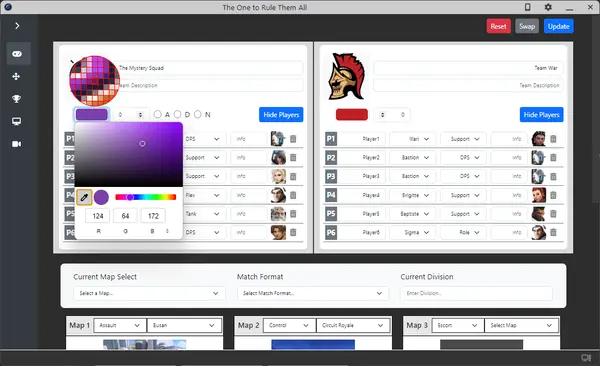The height and width of the screenshot is (366, 600).
Task: Delete Player3 row with trash icon
Action: click(x=553, y=176)
